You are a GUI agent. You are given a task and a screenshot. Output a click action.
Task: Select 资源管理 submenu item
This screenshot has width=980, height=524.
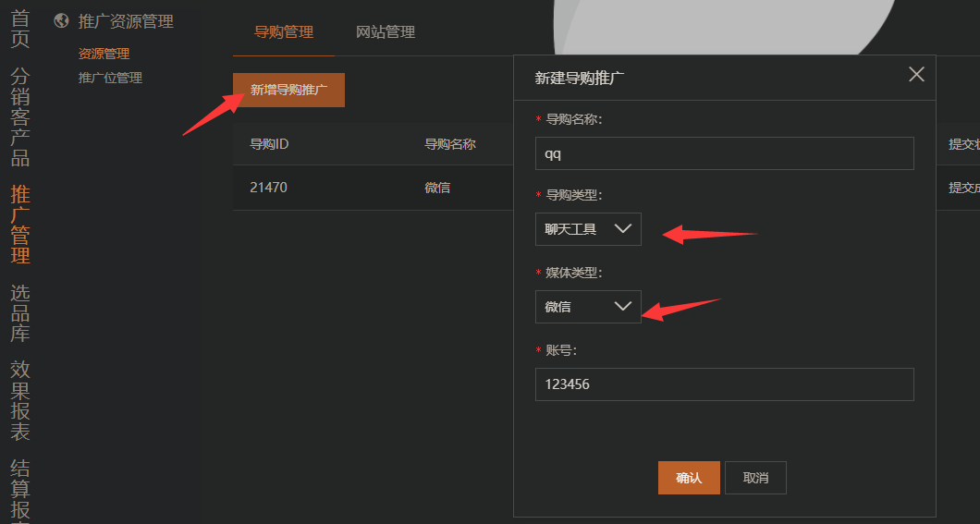click(104, 54)
